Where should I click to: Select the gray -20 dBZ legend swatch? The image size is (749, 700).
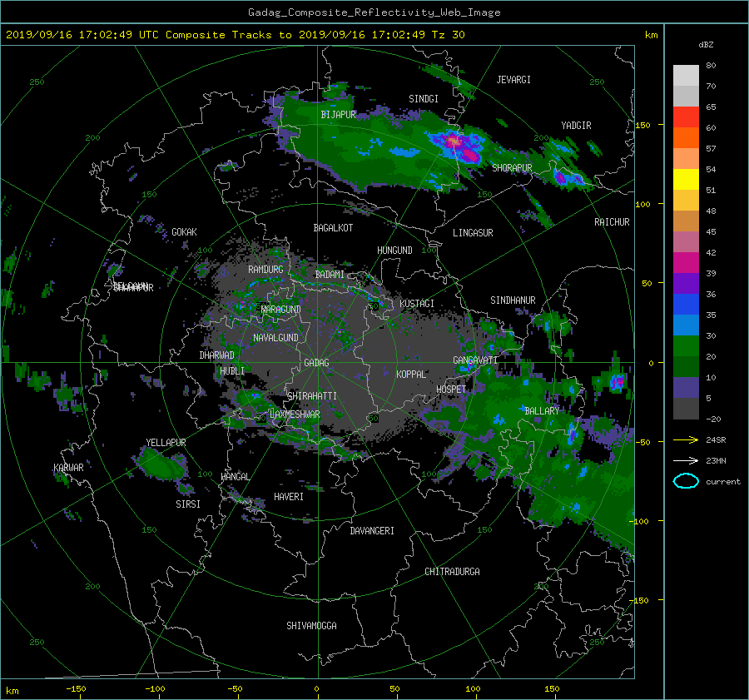click(686, 409)
